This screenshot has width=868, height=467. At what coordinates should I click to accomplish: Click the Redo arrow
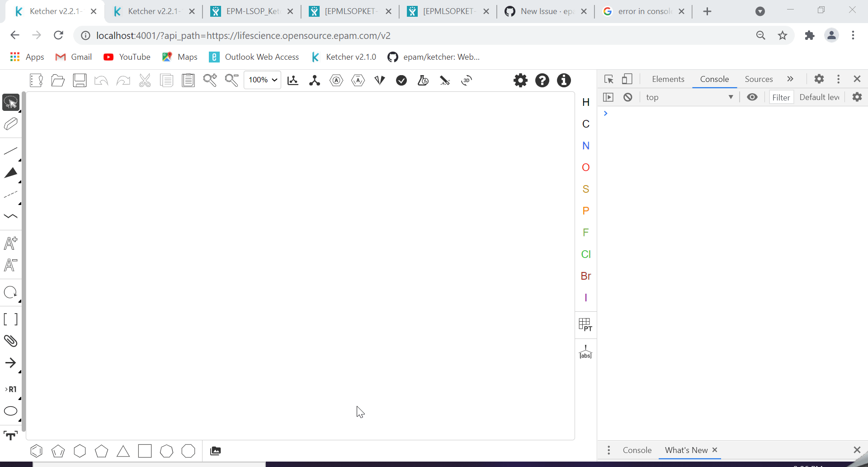[123, 81]
